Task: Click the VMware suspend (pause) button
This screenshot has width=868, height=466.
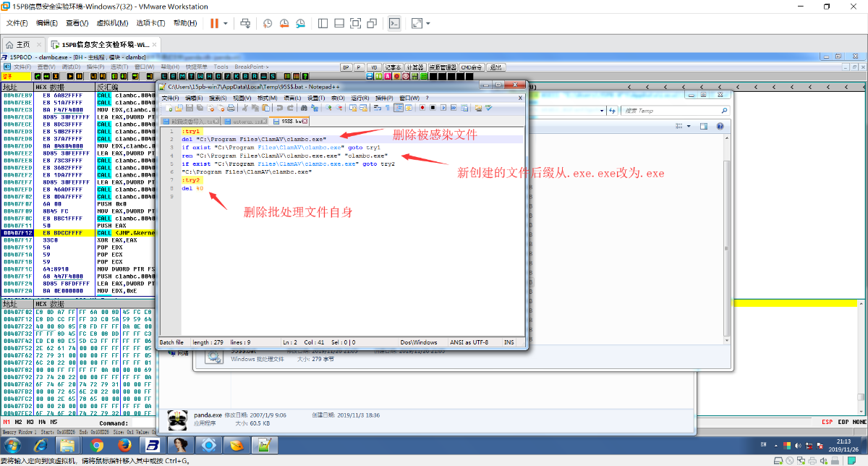Action: click(x=214, y=23)
